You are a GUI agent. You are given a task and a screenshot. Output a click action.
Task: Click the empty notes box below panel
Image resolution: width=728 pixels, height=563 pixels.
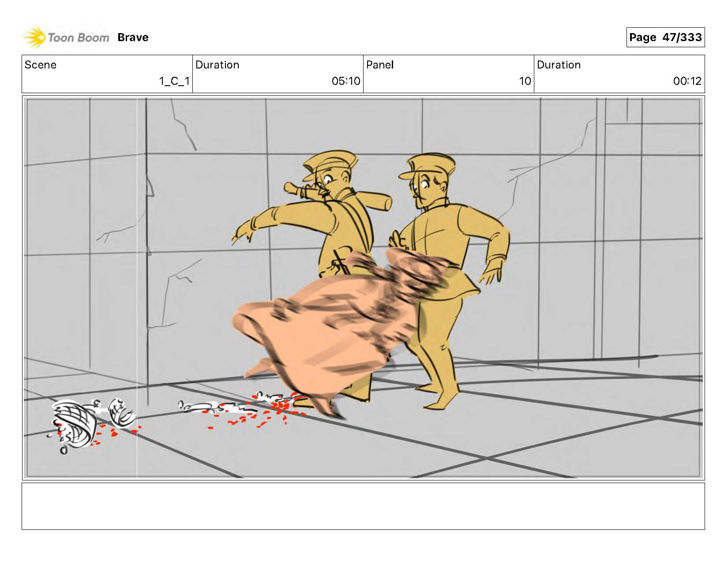[x=363, y=506]
